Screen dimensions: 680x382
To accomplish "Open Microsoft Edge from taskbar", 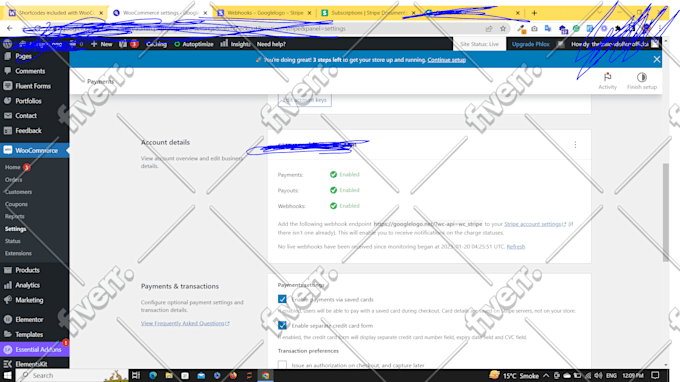I will coord(153,375).
